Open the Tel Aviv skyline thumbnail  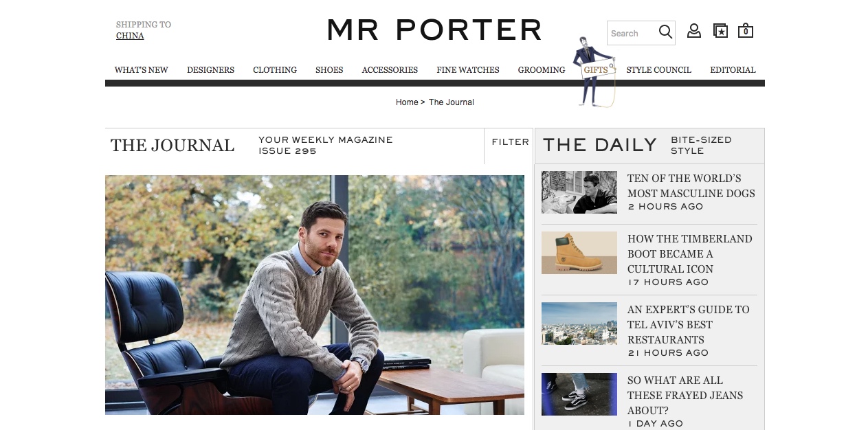[x=579, y=324]
